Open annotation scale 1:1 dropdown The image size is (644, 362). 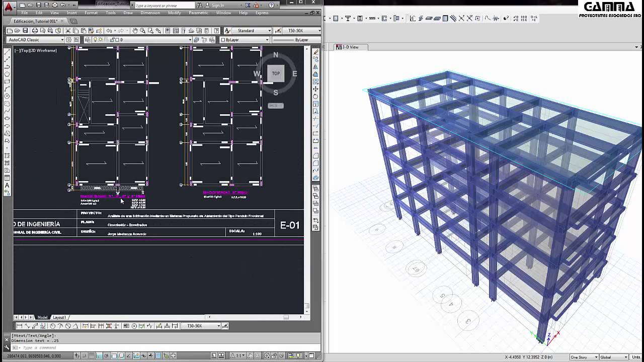coord(238,355)
